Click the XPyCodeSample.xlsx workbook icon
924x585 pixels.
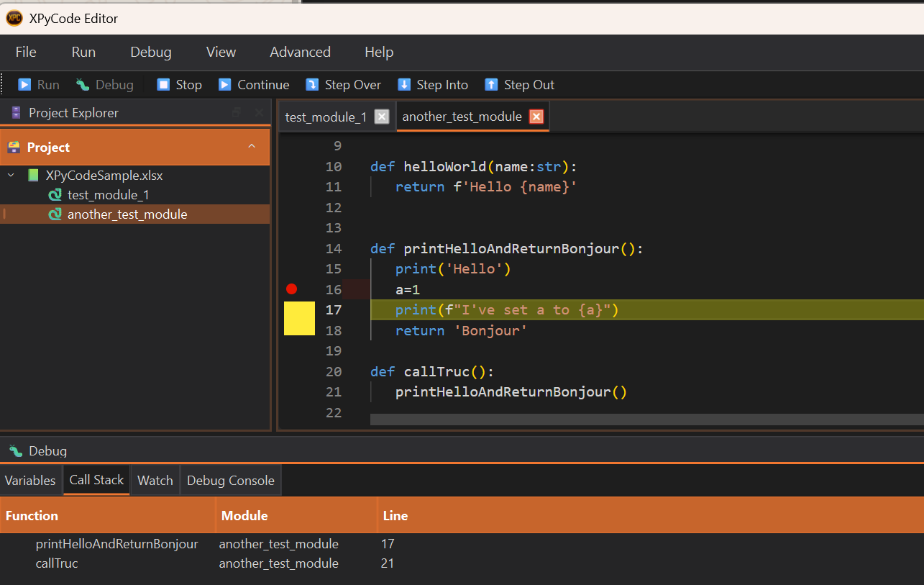point(33,176)
